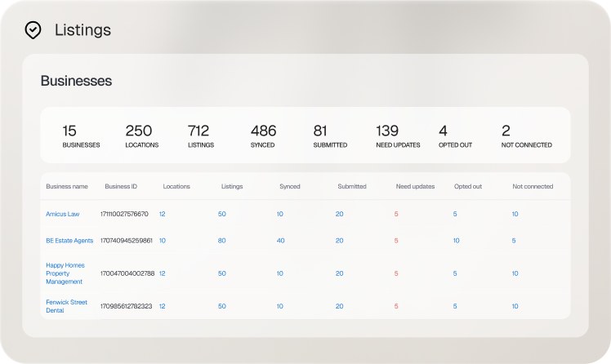
Task: Click business ID 170740945259861
Action: tap(127, 241)
